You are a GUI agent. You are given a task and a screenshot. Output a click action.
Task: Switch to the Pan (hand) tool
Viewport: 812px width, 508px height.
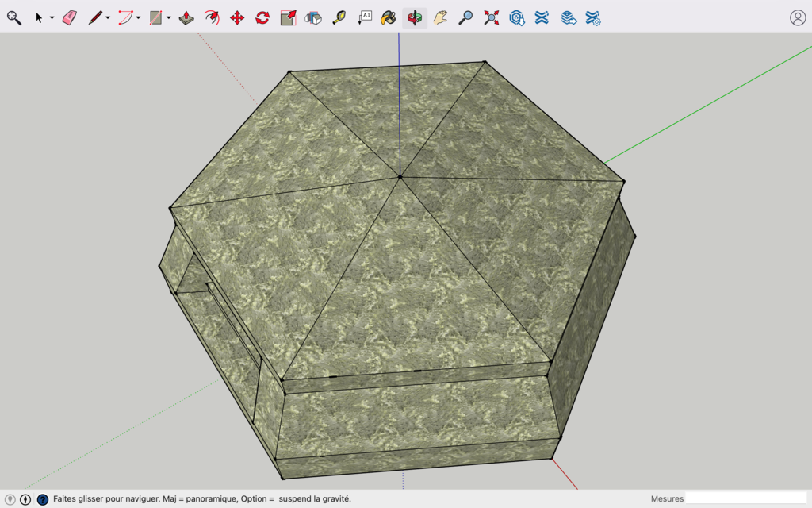[x=441, y=15]
